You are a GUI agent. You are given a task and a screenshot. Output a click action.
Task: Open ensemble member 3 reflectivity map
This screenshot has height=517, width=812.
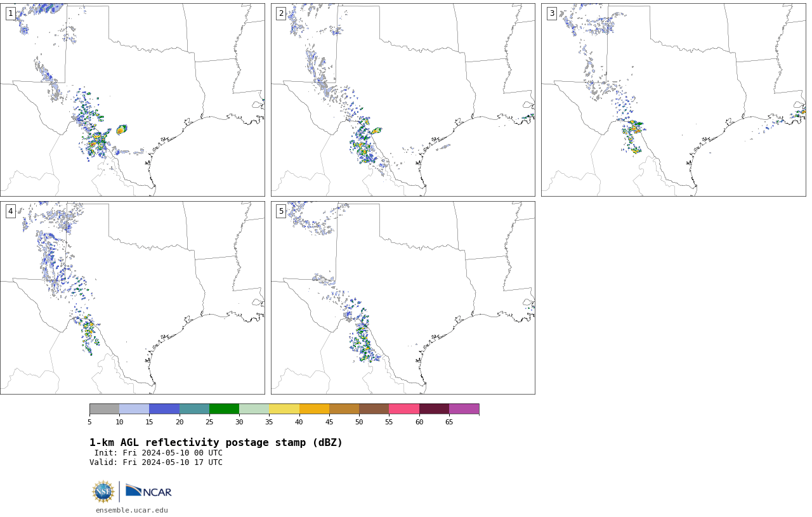[674, 100]
